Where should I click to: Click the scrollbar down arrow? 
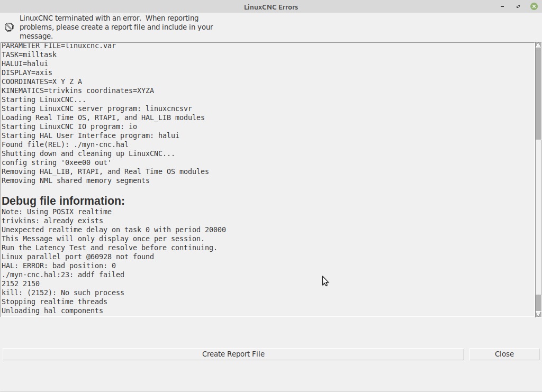[538, 314]
